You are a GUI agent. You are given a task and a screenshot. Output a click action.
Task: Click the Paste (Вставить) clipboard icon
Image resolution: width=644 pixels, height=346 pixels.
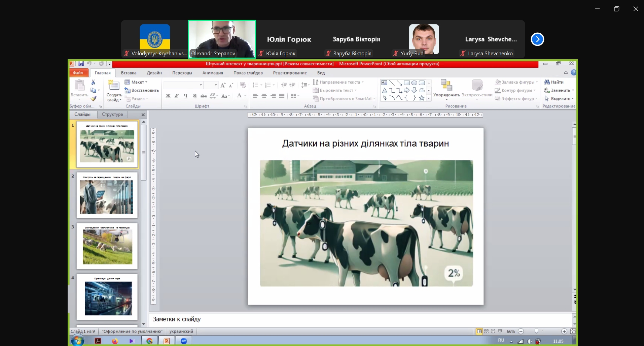click(79, 86)
